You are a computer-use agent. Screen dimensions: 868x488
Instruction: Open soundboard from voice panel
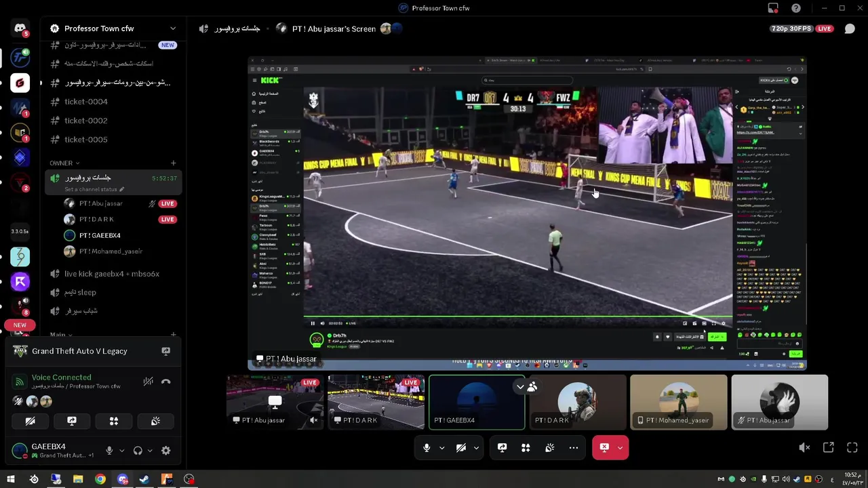pos(155,421)
